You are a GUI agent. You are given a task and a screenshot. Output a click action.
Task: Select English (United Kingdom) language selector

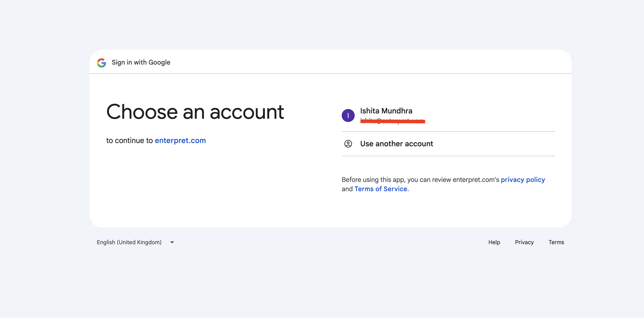(135, 242)
